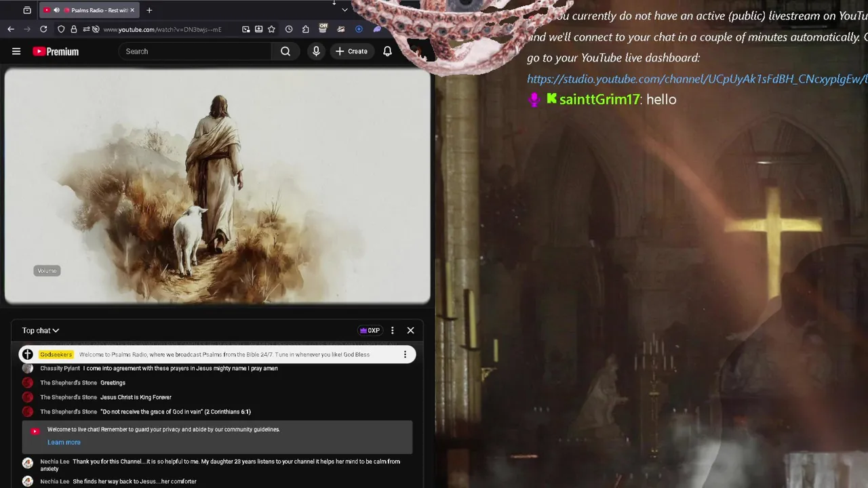Close the Psalms Radio browser tab

pos(132,10)
